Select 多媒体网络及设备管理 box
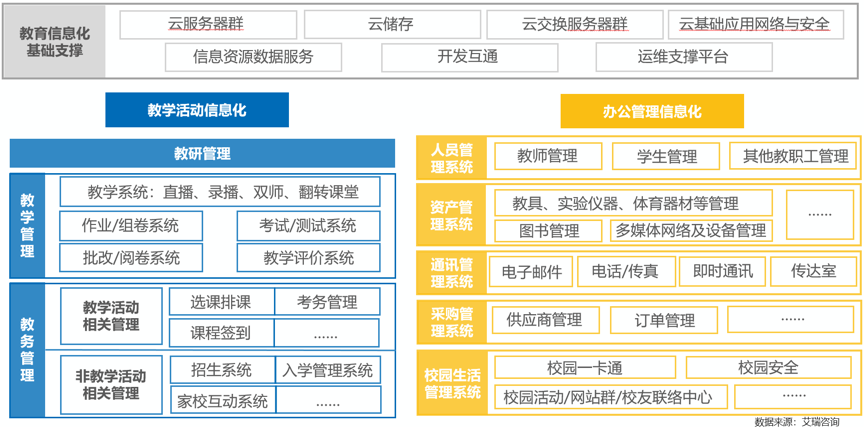 [x=692, y=231]
